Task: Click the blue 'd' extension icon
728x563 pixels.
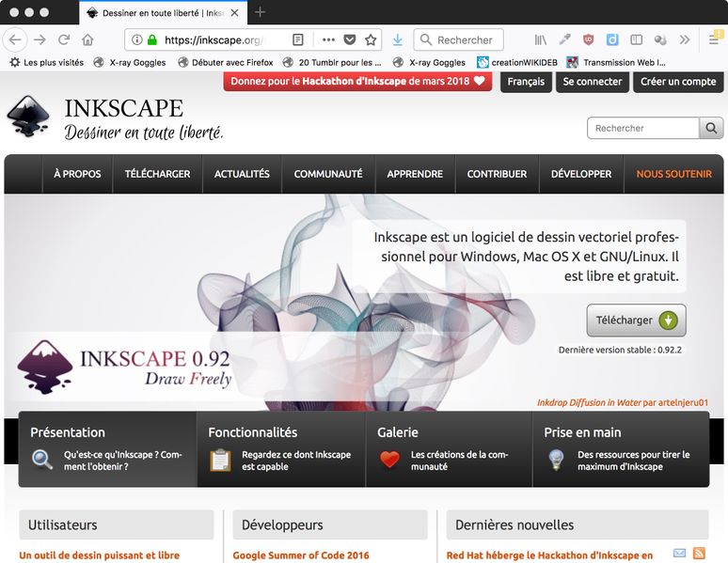Action: [612, 39]
